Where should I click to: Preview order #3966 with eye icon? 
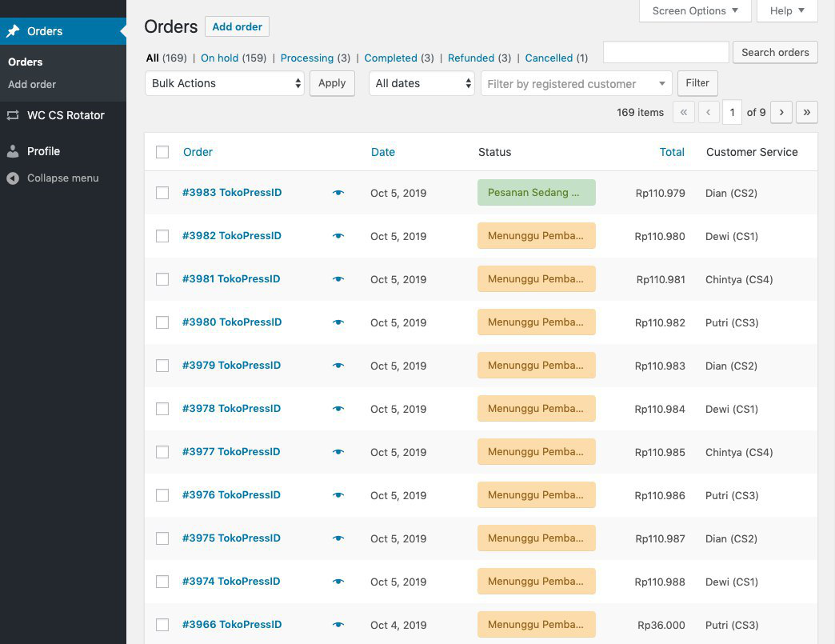(x=338, y=624)
